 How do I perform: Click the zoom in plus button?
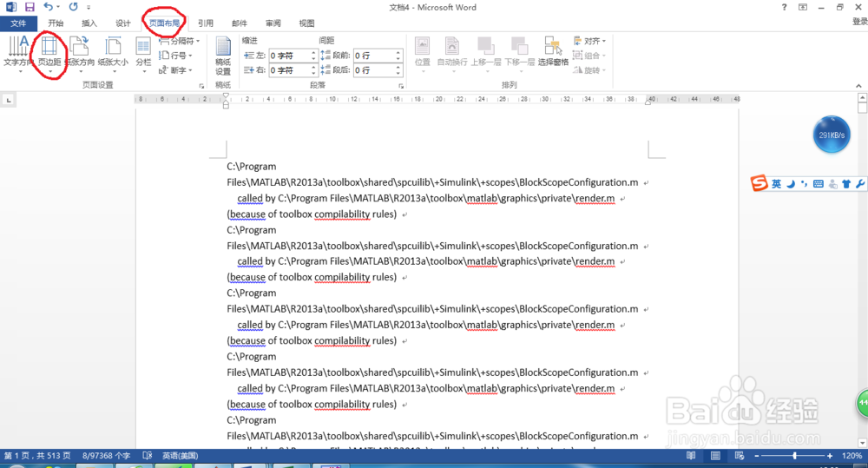pos(829,455)
